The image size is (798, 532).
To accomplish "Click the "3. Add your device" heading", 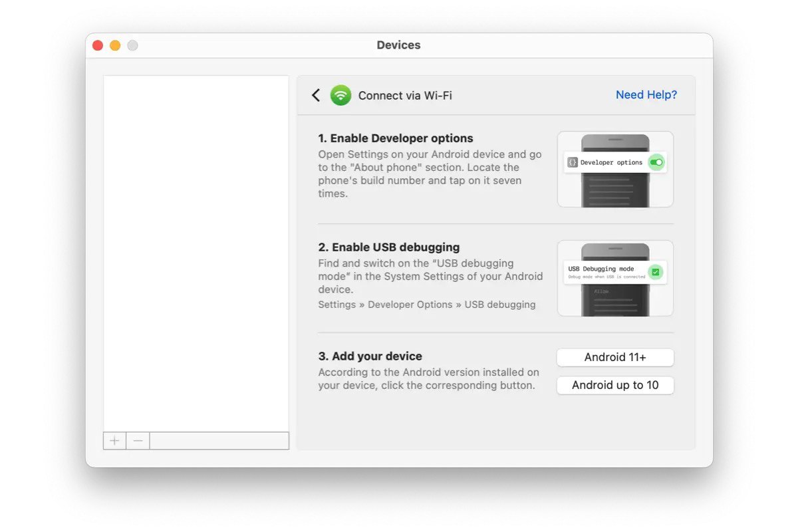I will pos(370,356).
